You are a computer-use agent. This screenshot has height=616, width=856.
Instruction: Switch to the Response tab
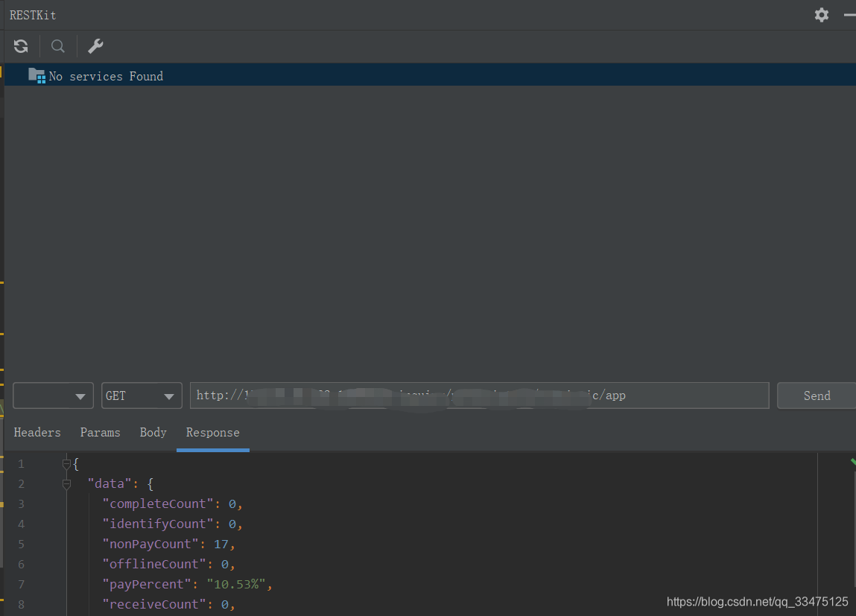pyautogui.click(x=213, y=432)
